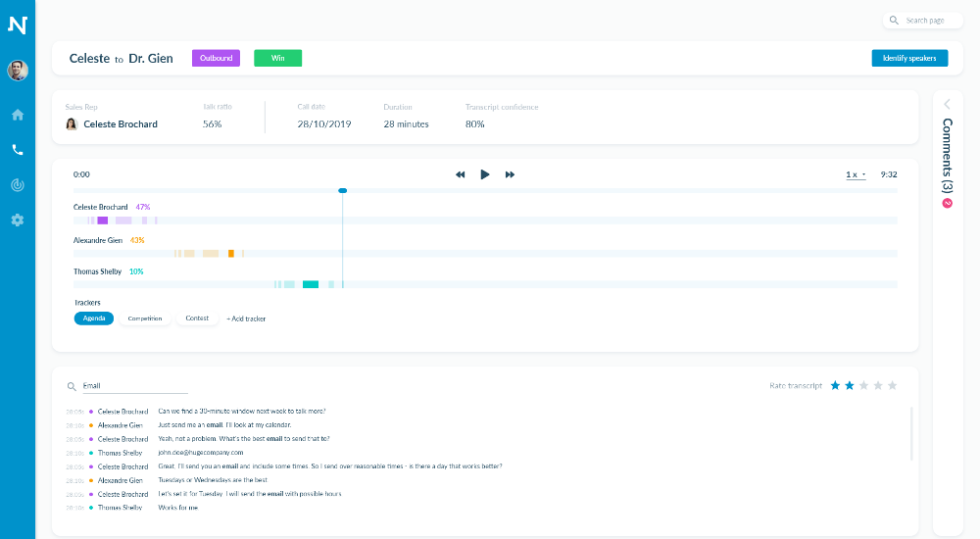The width and height of the screenshot is (980, 539).
Task: Click the Outbound tag
Action: pyautogui.click(x=216, y=58)
